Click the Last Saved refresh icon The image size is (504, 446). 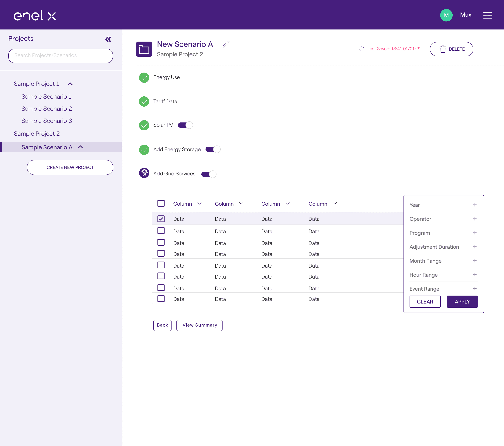(x=362, y=49)
